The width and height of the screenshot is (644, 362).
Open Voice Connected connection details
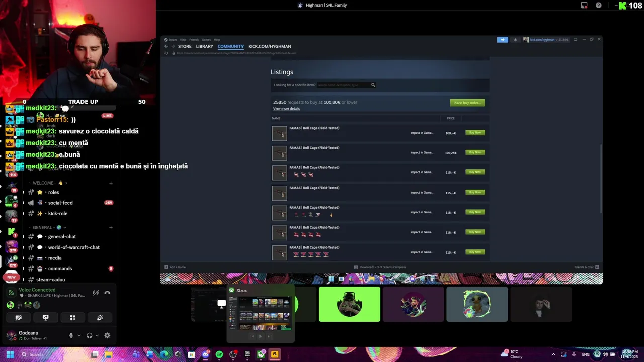click(37, 290)
